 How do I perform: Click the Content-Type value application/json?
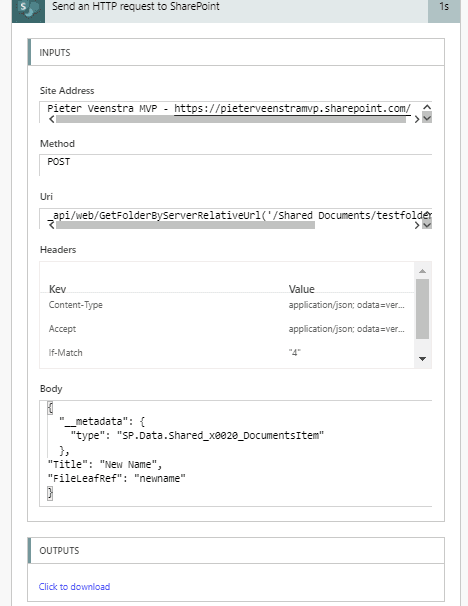tap(347, 305)
